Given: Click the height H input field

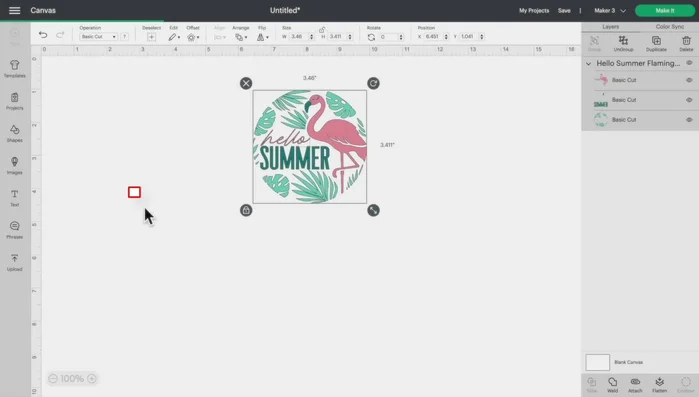Looking at the screenshot, I should tap(337, 37).
